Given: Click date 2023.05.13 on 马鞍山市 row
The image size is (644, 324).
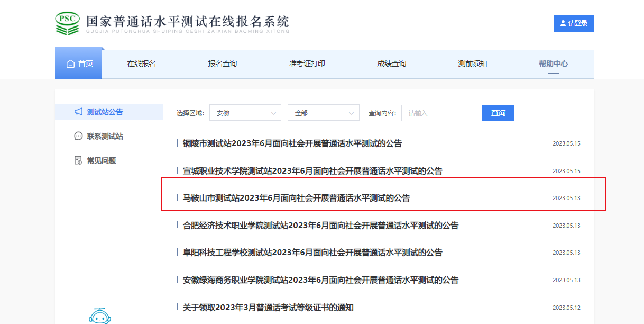Looking at the screenshot, I should (566, 198).
